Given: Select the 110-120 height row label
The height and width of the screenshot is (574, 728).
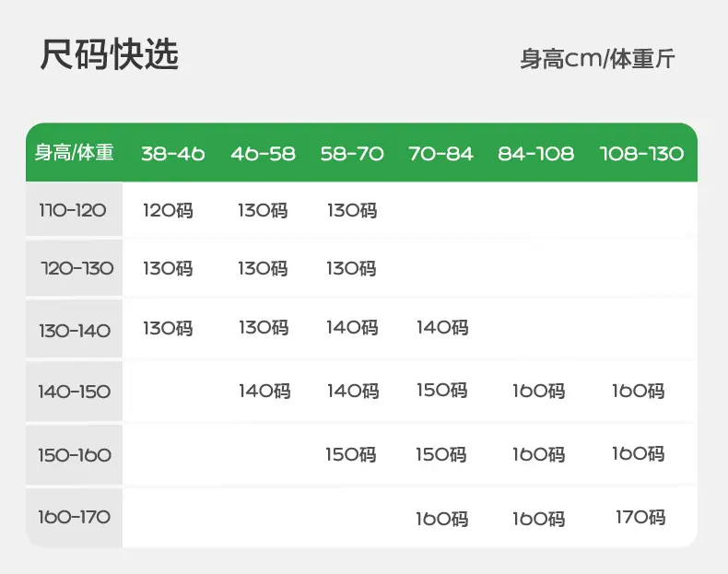Looking at the screenshot, I should 73,210.
